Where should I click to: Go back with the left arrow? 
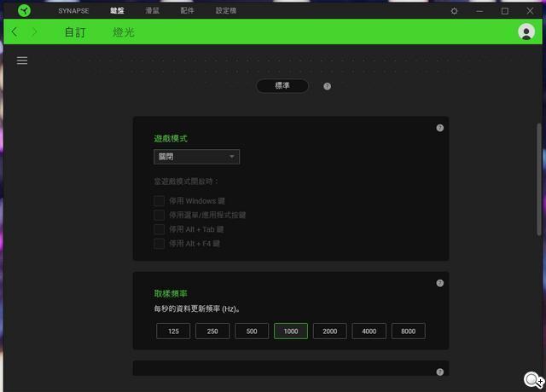point(15,32)
